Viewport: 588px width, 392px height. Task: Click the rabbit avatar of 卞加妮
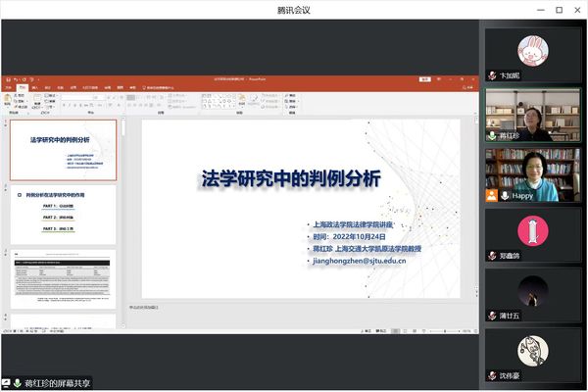click(534, 47)
